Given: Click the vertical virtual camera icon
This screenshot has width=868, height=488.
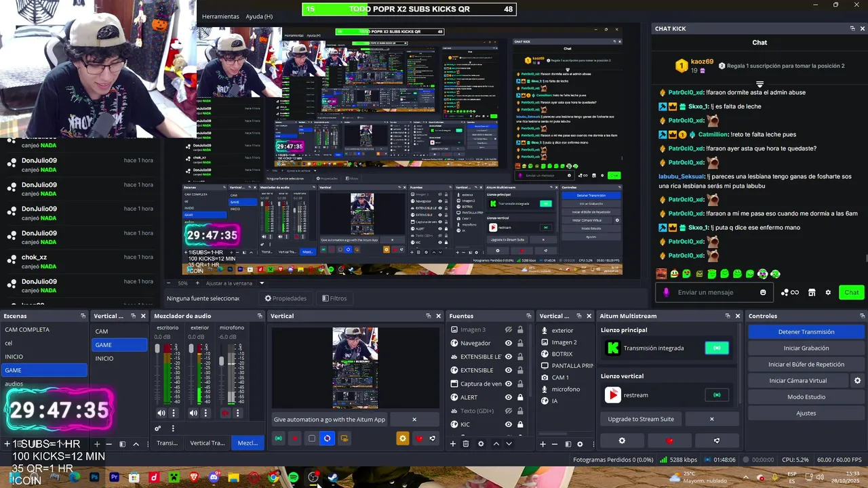Looking at the screenshot, I should click(x=344, y=439).
